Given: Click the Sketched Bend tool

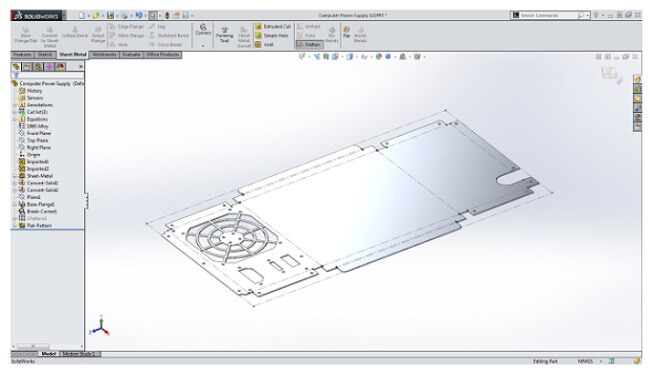Looking at the screenshot, I should point(169,36).
